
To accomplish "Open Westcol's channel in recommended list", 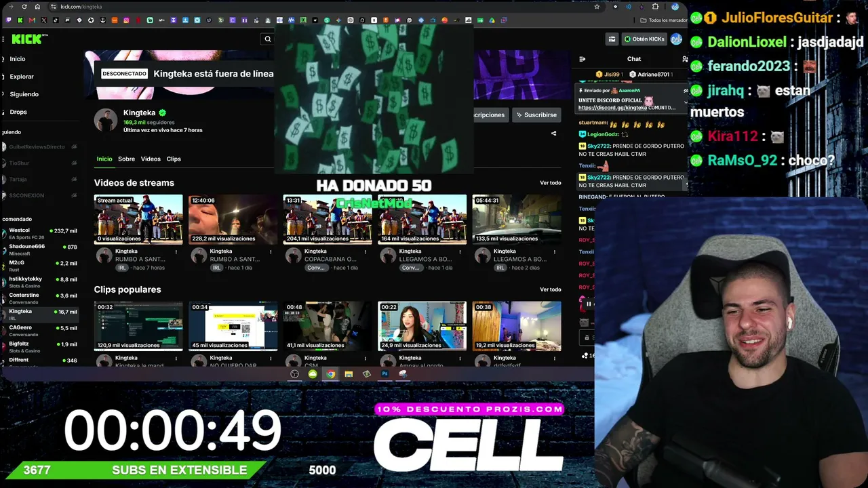I will 41,233.
